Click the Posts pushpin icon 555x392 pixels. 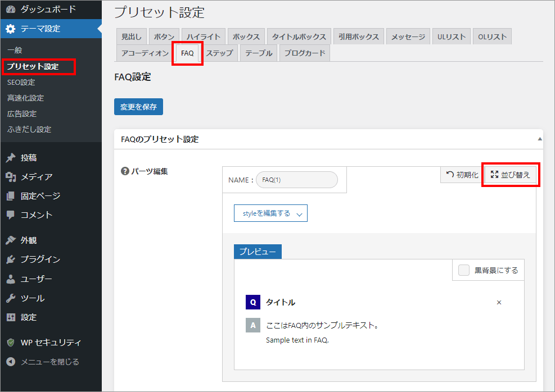pyautogui.click(x=11, y=158)
